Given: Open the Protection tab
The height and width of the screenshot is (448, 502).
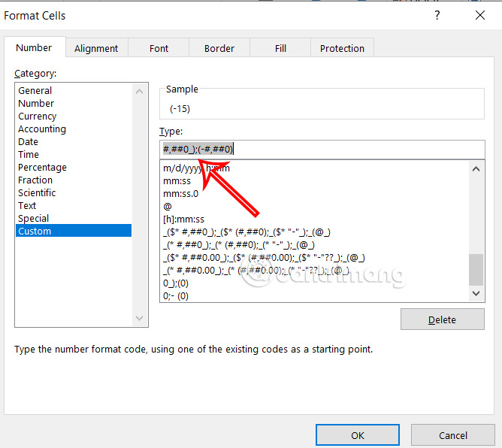Looking at the screenshot, I should (x=342, y=48).
